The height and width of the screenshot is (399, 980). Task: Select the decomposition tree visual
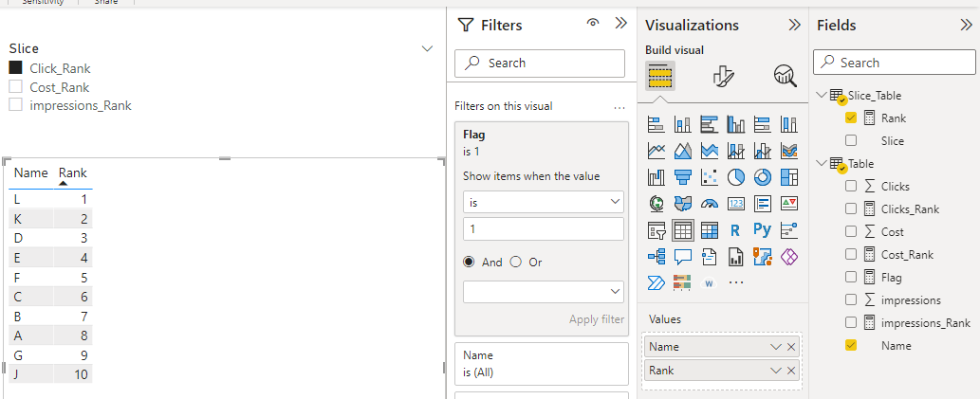click(656, 257)
